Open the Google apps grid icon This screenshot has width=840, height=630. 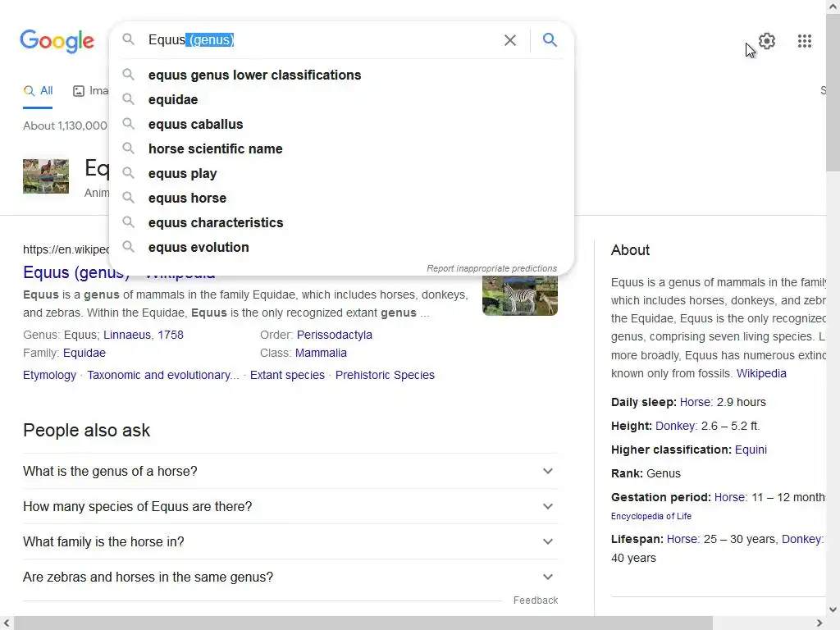pos(804,41)
